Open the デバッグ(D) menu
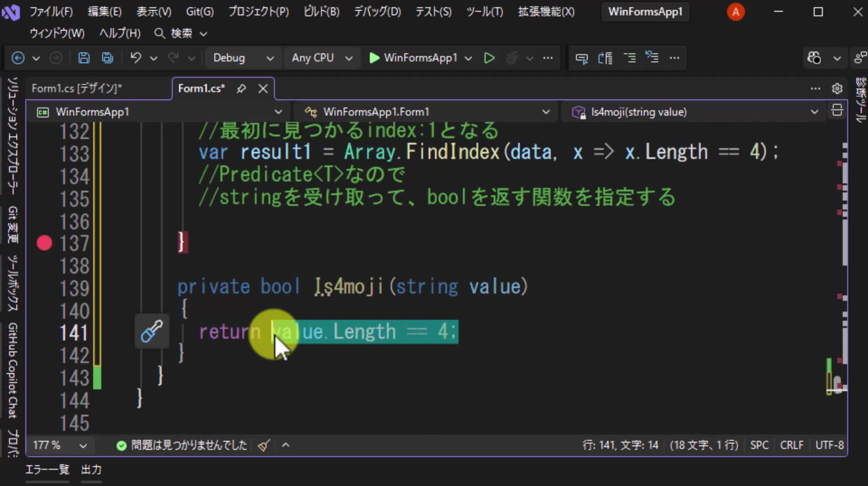 tap(377, 12)
